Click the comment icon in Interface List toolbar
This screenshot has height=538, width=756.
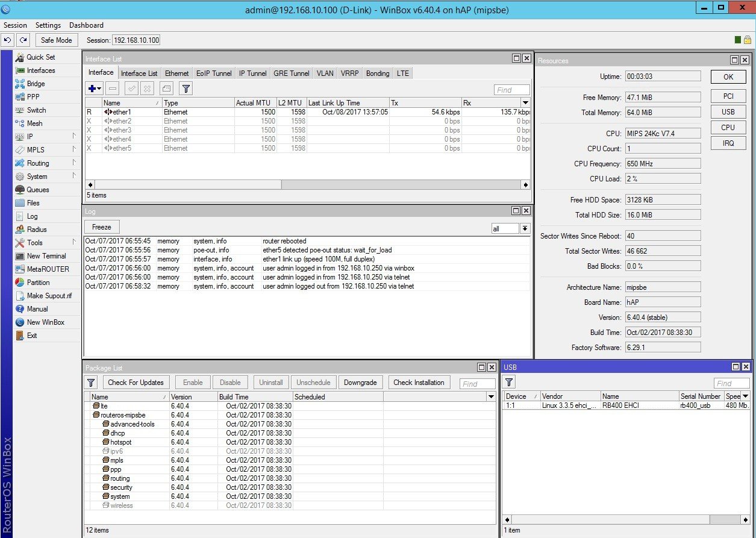tap(167, 89)
